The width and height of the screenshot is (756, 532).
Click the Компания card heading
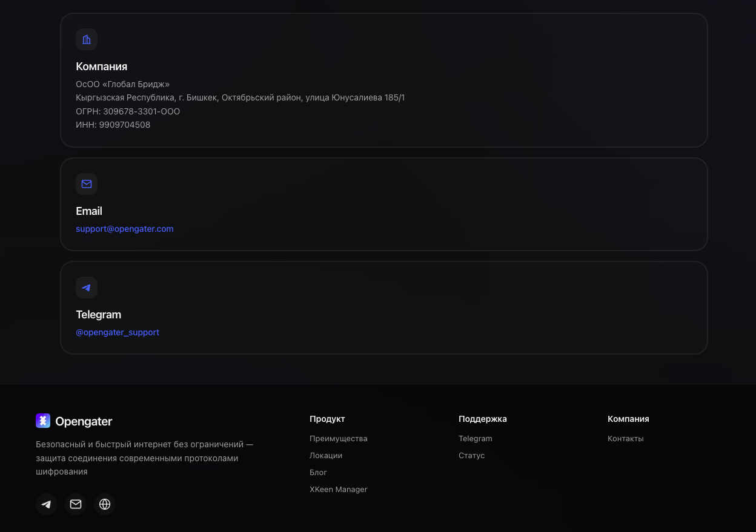[102, 67]
